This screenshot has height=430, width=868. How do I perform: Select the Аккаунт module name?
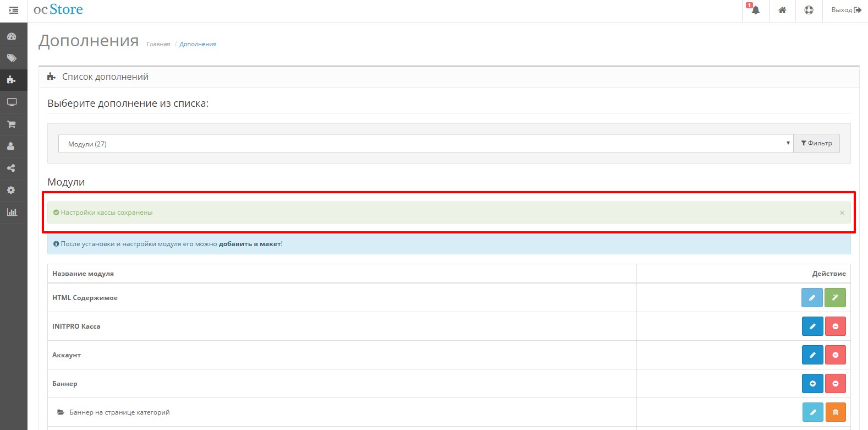[67, 355]
